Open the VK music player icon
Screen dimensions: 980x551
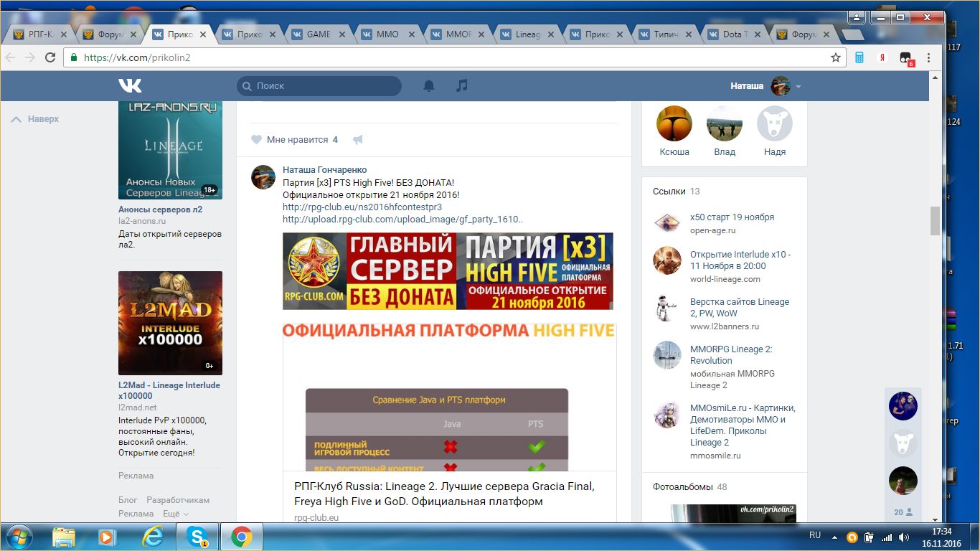pos(462,85)
